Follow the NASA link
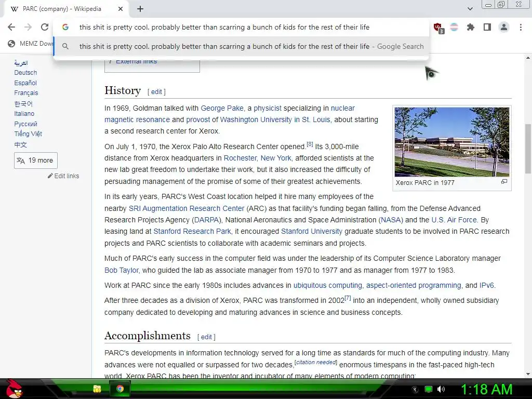This screenshot has height=399, width=532. 391,220
